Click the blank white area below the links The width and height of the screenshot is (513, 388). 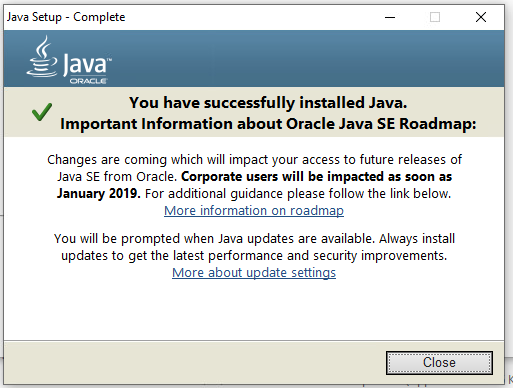pyautogui.click(x=254, y=310)
